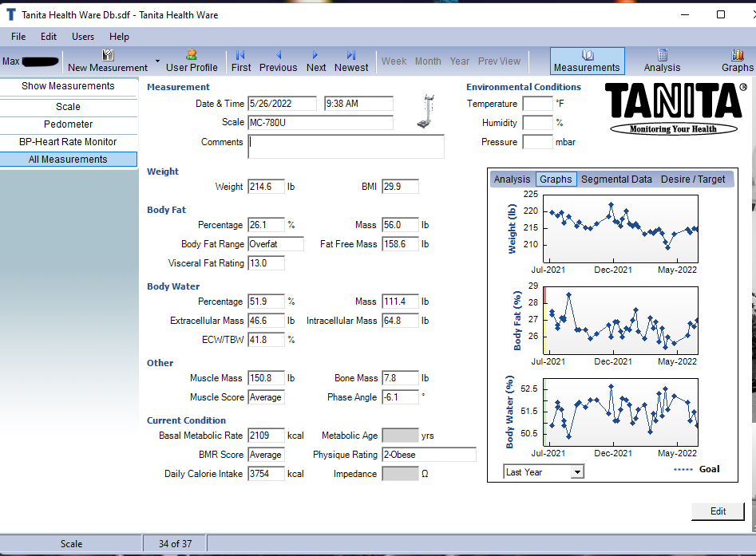
Task: Expand the New Measurement dropdown arrow
Action: 157,61
